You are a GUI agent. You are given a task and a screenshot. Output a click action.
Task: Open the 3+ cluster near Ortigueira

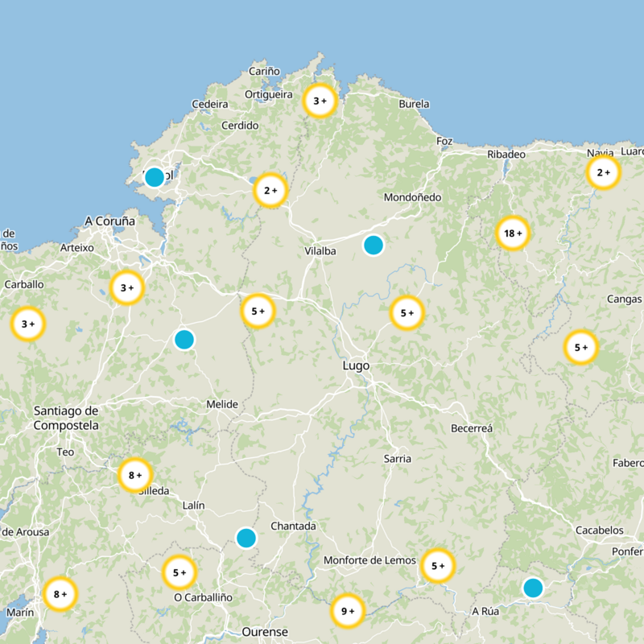320,101
